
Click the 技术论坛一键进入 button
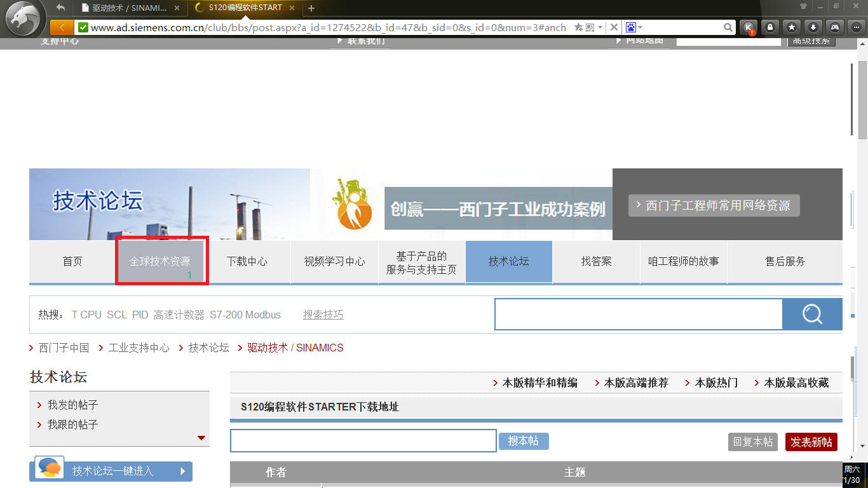[111, 471]
